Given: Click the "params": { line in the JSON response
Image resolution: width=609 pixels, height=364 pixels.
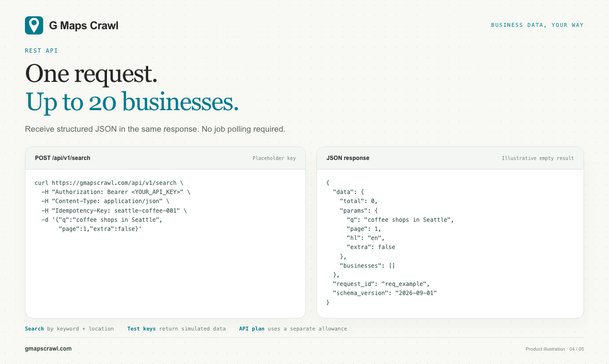Looking at the screenshot, I should click(359, 210).
